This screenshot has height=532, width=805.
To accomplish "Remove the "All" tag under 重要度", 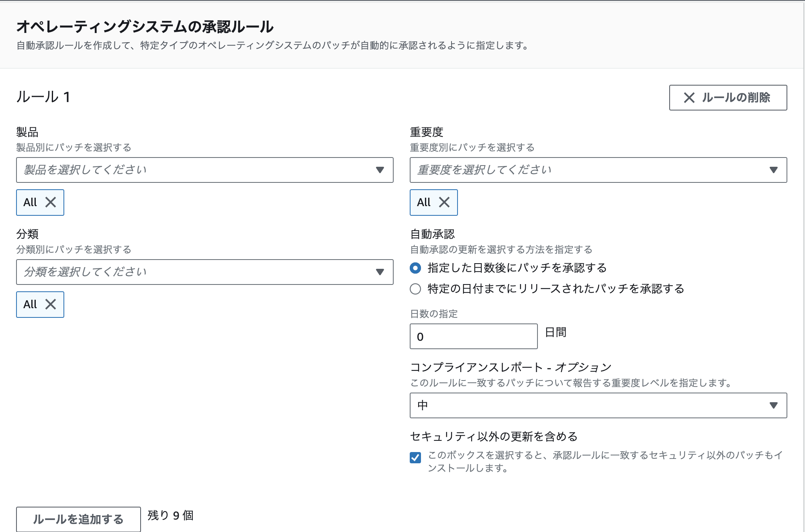I will (445, 203).
